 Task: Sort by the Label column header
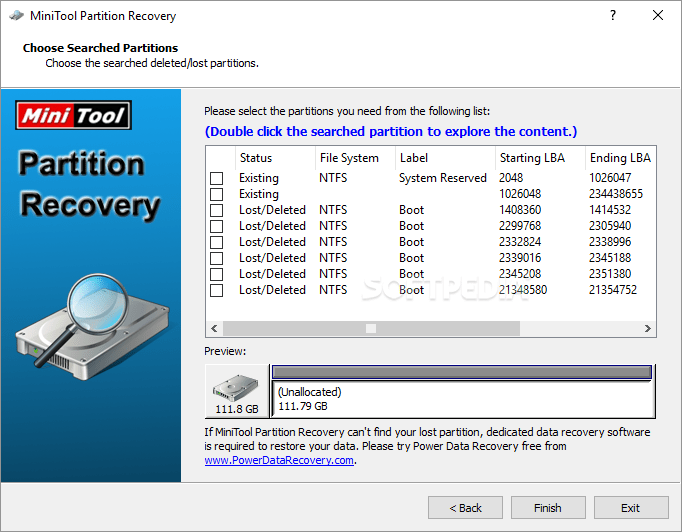[x=445, y=158]
